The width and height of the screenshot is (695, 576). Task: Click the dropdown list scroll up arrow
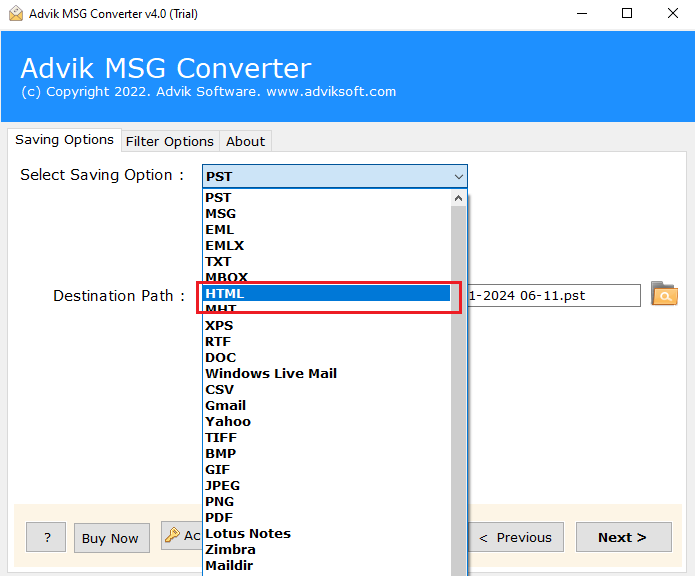459,198
